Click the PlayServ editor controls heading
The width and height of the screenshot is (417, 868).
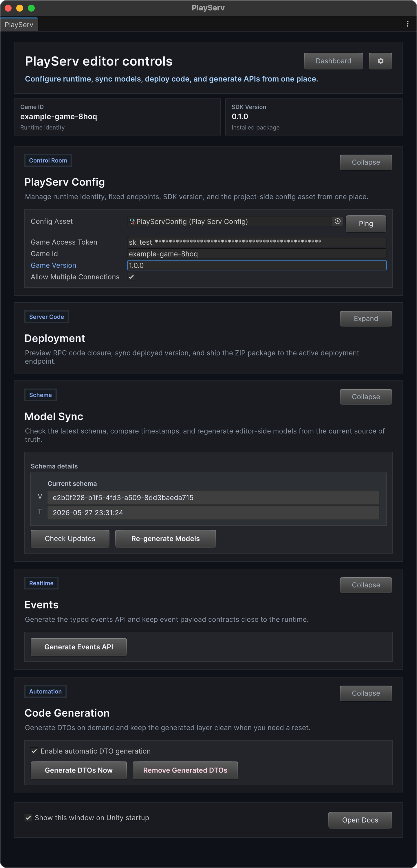point(99,61)
